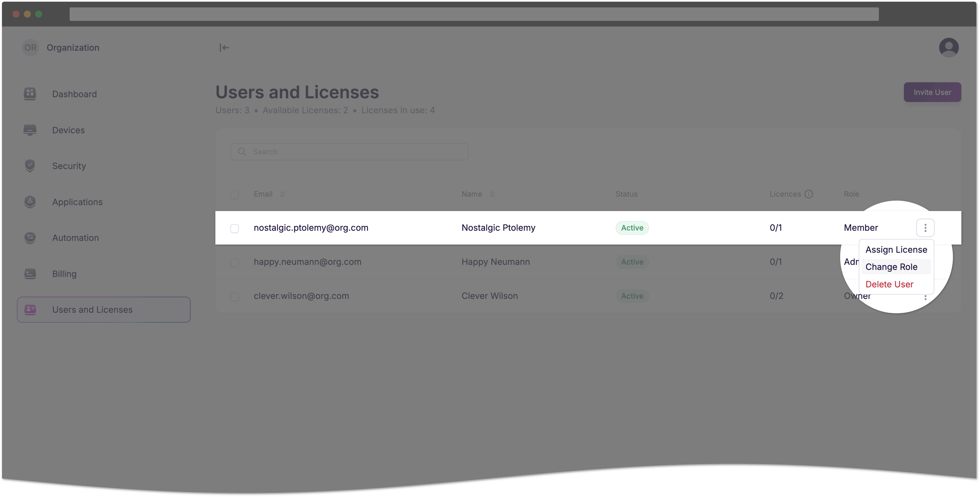This screenshot has width=980, height=497.
Task: Click the 0/2 licences value
Action: pyautogui.click(x=776, y=296)
